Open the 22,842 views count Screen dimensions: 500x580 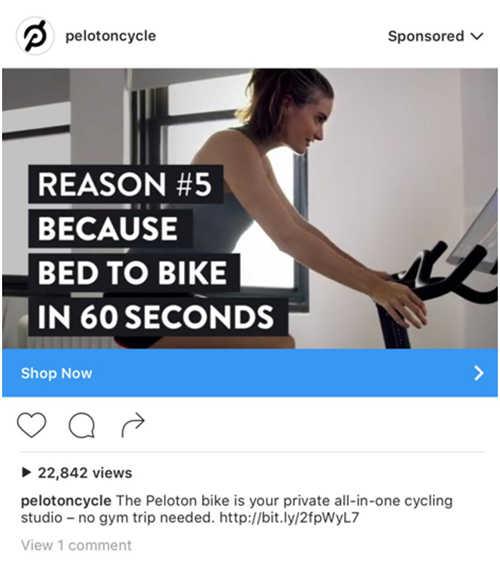[x=85, y=473]
